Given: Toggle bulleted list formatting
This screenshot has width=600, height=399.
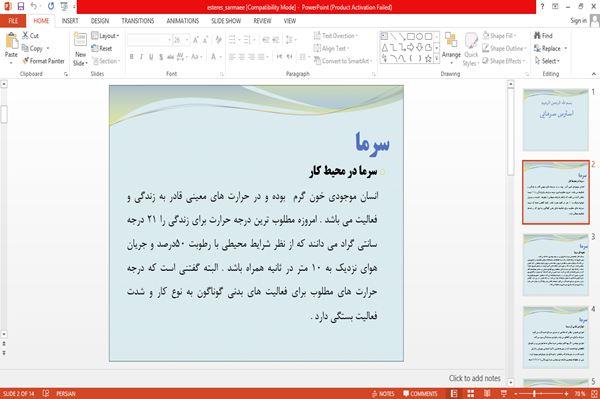Looking at the screenshot, I should click(233, 40).
